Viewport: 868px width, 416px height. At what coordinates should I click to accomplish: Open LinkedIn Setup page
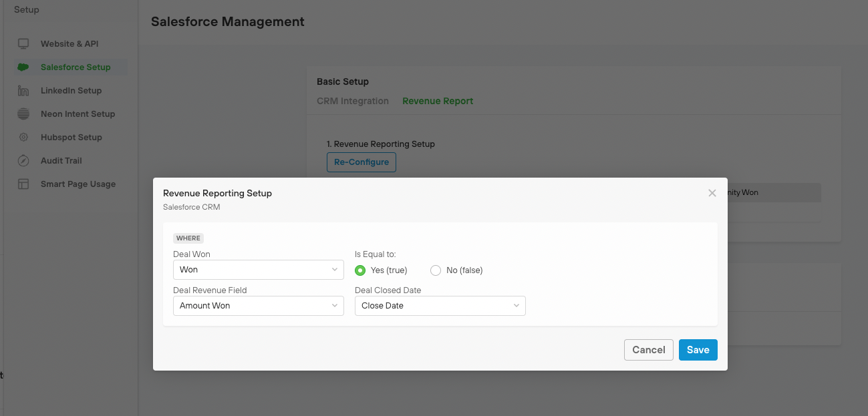[x=71, y=91]
